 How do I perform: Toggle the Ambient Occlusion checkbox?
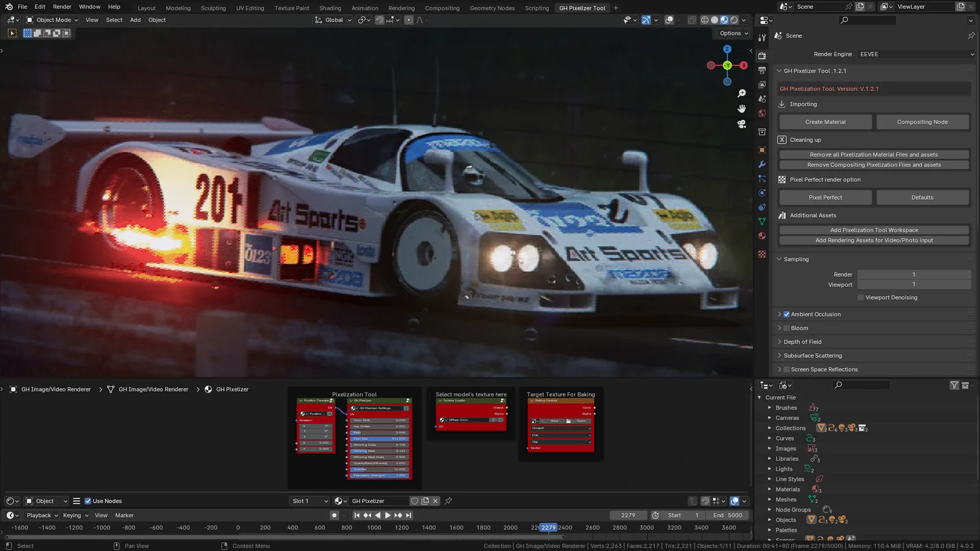tap(786, 314)
